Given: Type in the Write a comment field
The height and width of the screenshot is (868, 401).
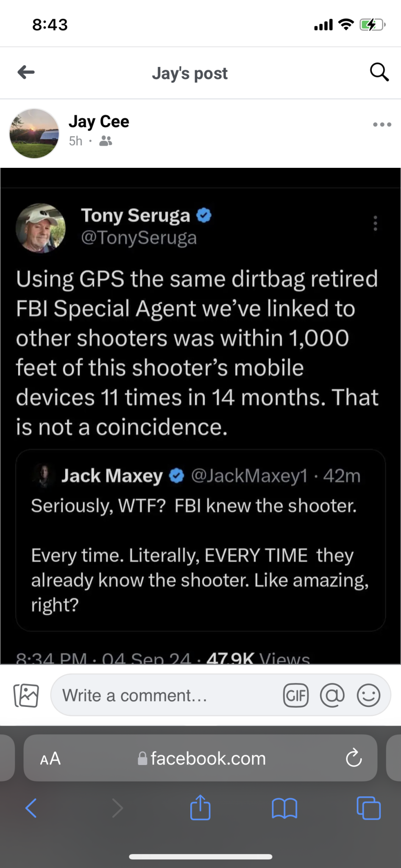Looking at the screenshot, I should pyautogui.click(x=165, y=696).
